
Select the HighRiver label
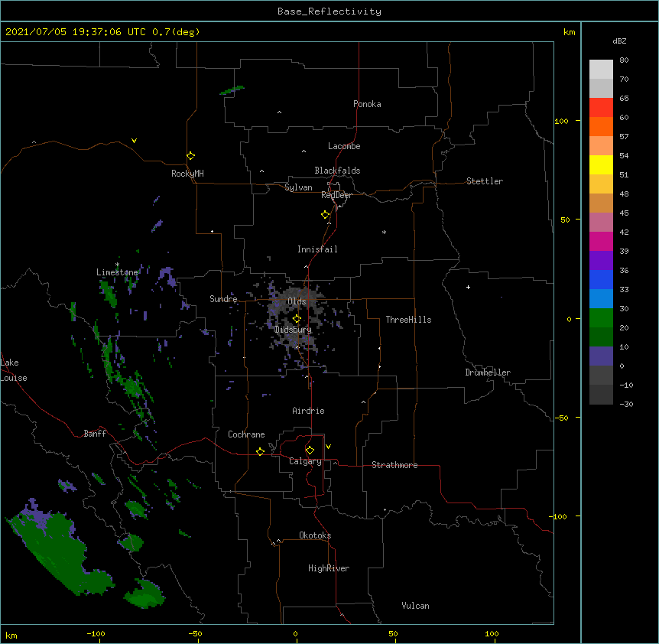pyautogui.click(x=329, y=568)
